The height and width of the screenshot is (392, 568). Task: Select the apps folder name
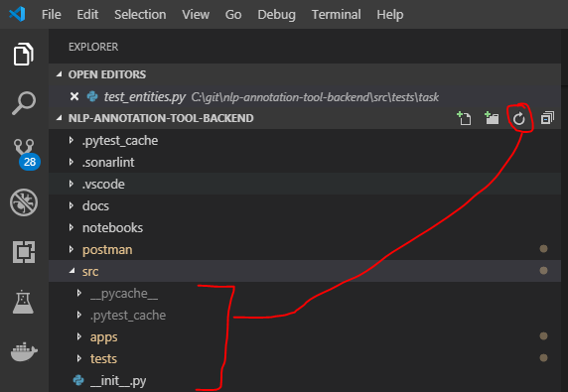point(104,337)
